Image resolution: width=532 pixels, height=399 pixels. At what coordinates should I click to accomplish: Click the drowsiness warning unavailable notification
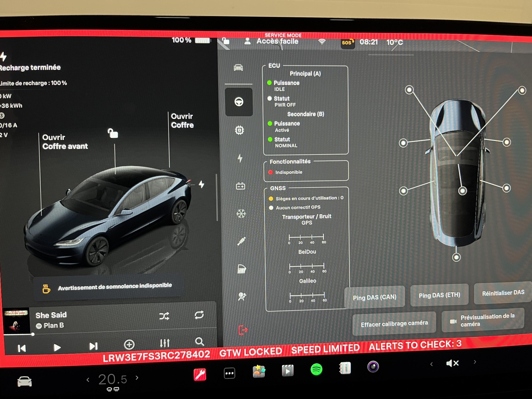click(x=107, y=287)
